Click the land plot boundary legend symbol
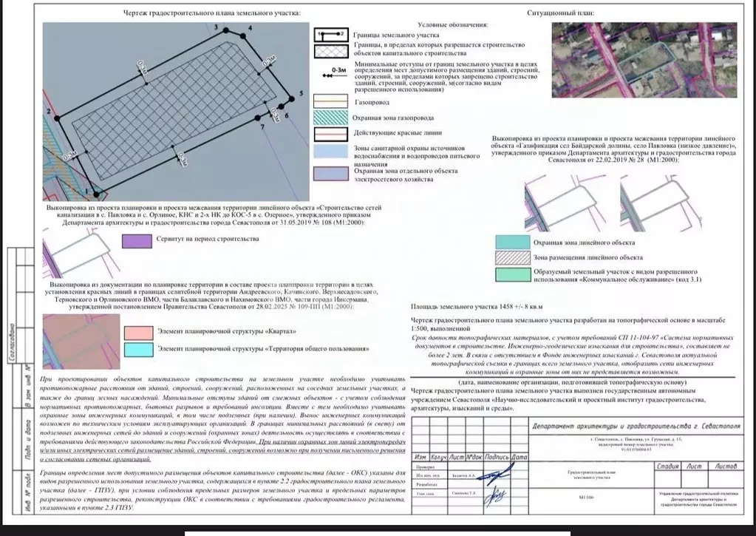This screenshot has width=756, height=536. coord(331,35)
